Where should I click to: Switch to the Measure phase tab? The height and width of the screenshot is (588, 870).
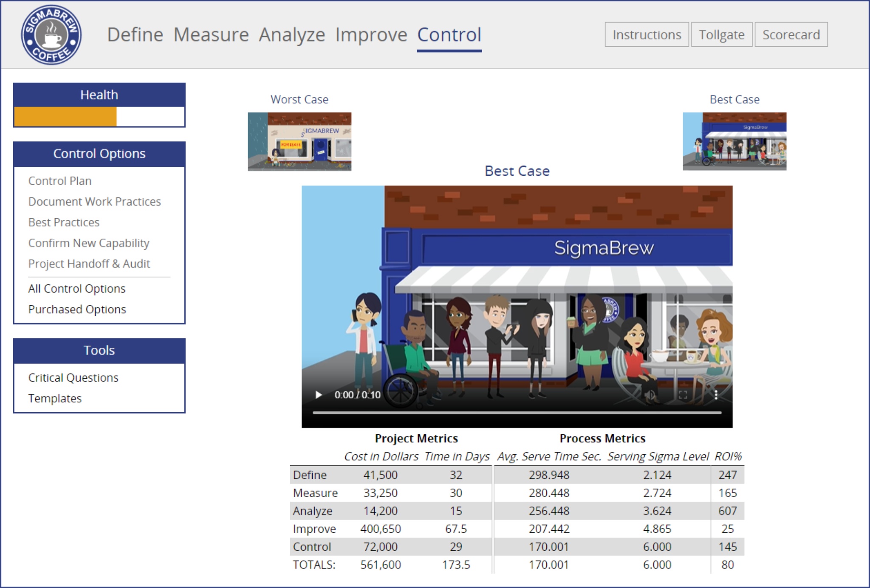(211, 35)
